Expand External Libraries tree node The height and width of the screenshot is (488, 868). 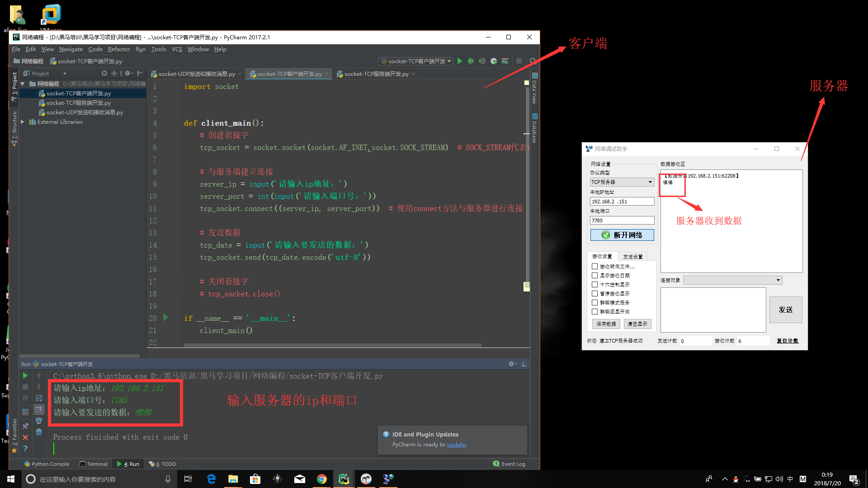tap(23, 122)
